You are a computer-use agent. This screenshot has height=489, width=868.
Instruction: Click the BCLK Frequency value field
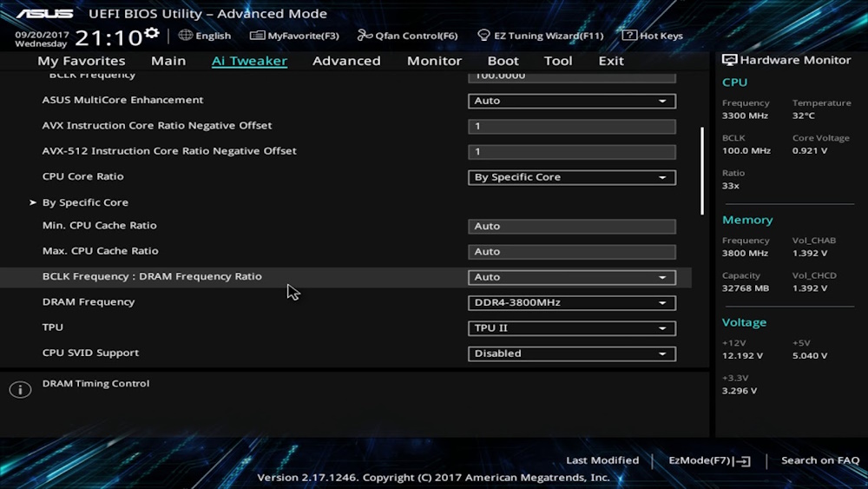572,77
